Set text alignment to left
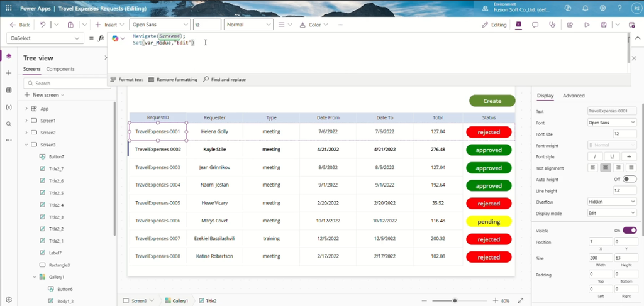The height and width of the screenshot is (306, 644). (x=592, y=168)
